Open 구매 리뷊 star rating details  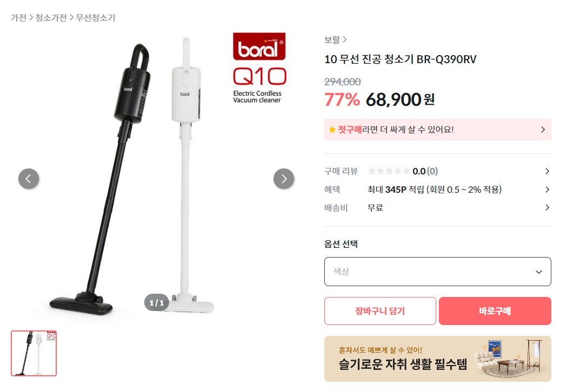pos(389,171)
